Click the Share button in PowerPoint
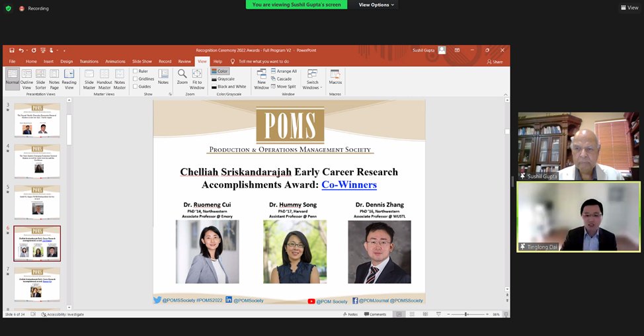The width and height of the screenshot is (644, 336). click(495, 62)
